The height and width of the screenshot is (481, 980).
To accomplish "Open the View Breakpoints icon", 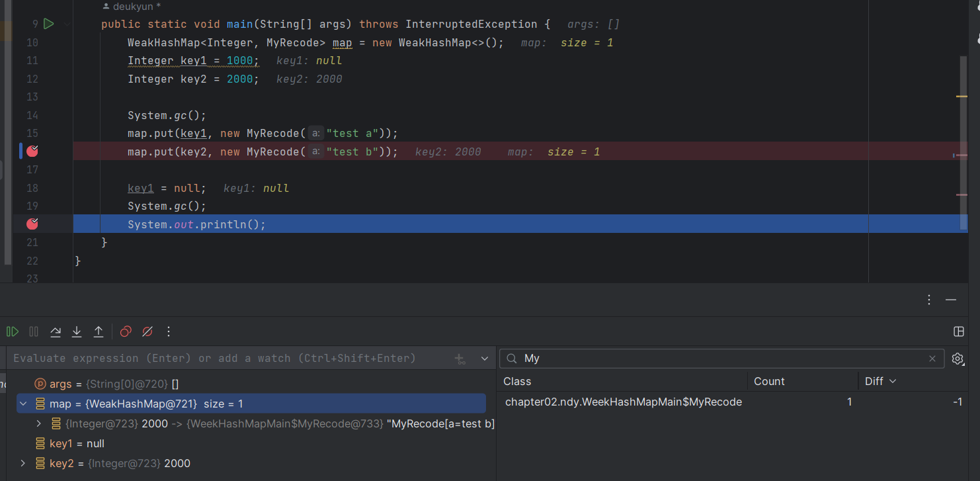I will pos(126,331).
